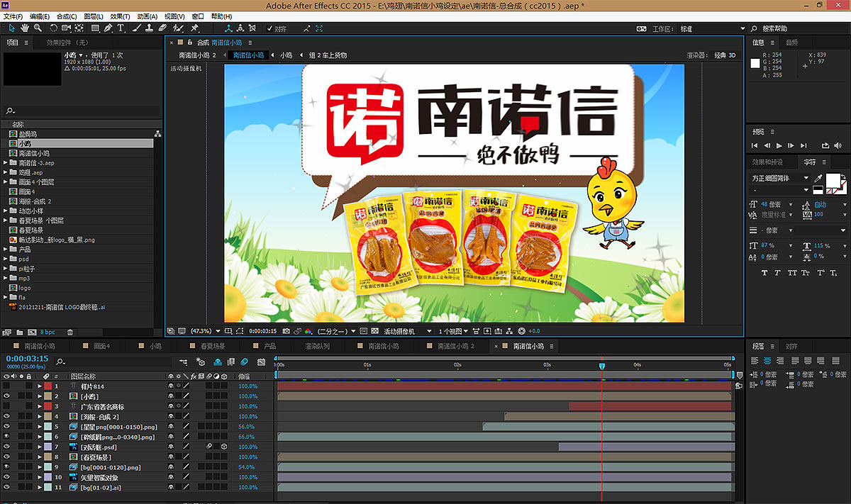Hide layer 2 [小鸡] with eye toggle
This screenshot has height=504, width=851.
pyautogui.click(x=7, y=396)
